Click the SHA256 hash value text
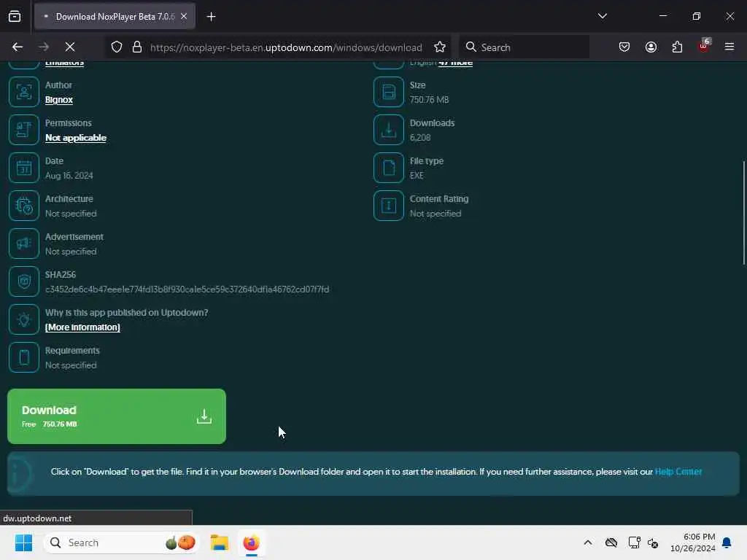This screenshot has height=560, width=747. click(187, 289)
